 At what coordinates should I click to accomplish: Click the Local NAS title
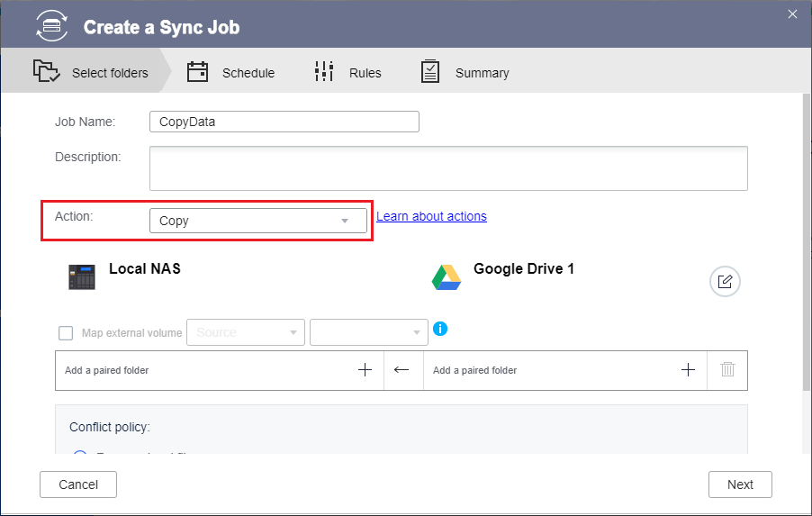[144, 268]
